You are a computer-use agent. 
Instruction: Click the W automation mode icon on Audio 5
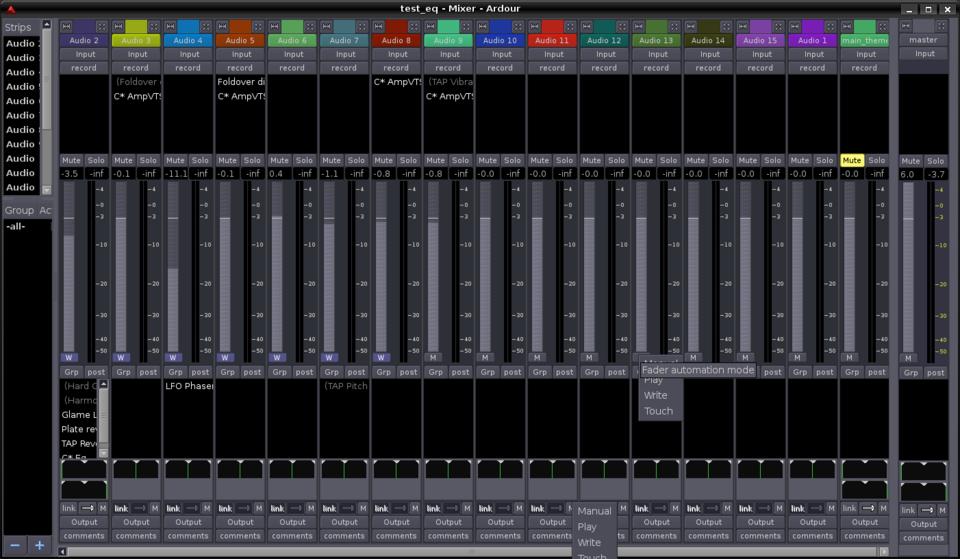pyautogui.click(x=225, y=357)
